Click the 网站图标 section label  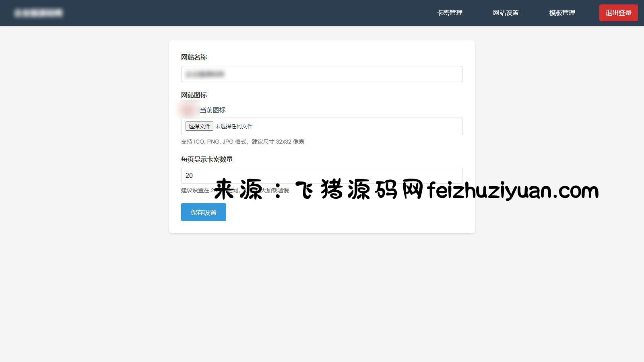click(194, 95)
